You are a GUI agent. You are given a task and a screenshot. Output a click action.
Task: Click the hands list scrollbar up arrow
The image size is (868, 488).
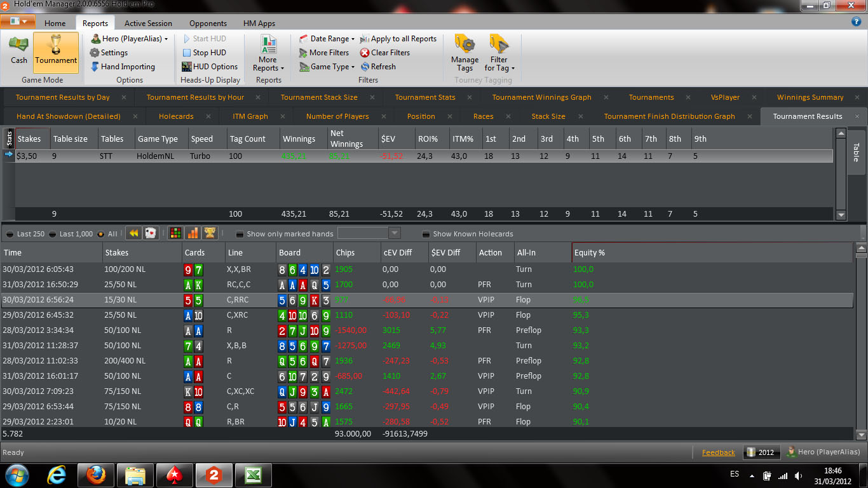point(861,248)
